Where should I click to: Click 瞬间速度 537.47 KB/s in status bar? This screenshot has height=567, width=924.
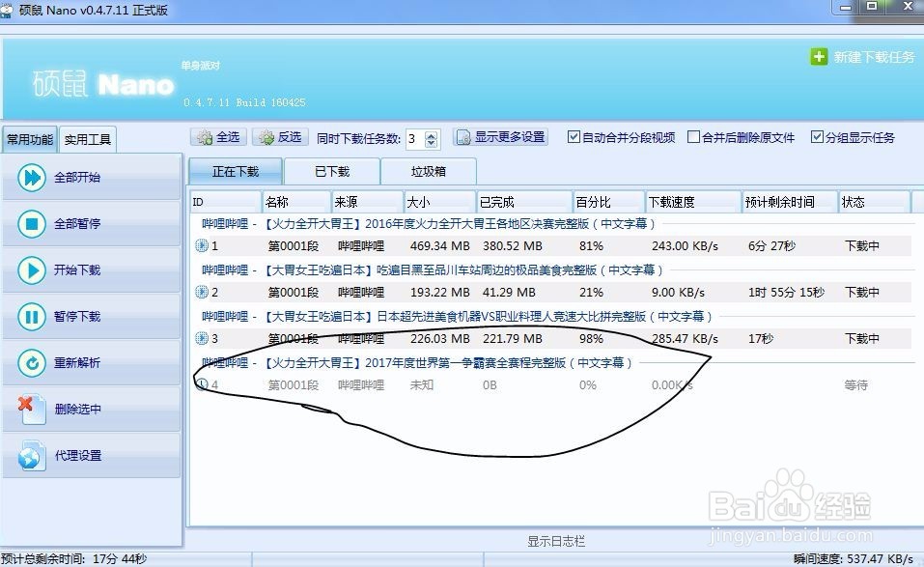[853, 558]
